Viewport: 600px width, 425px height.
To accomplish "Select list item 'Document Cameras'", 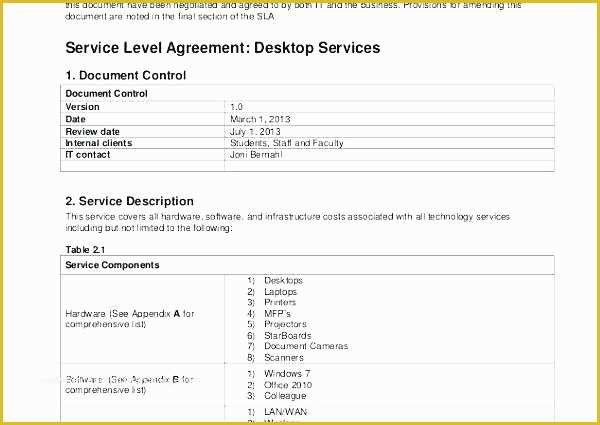I will click(306, 346).
